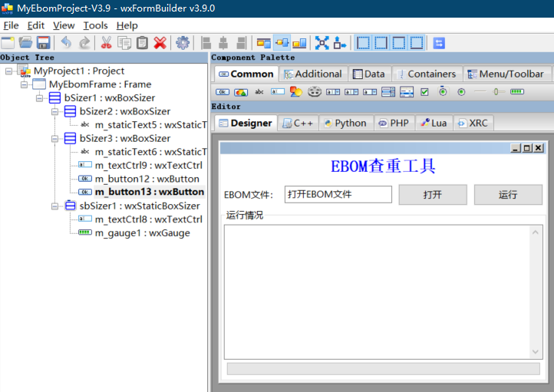Redo the last undone change
Screen dimensions: 554x392
click(x=84, y=43)
